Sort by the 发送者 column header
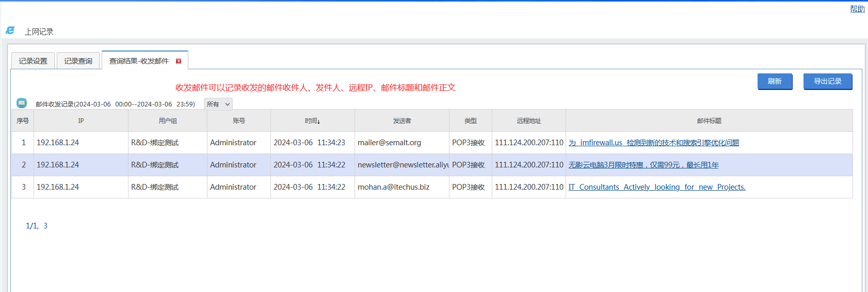The image size is (868, 292). [401, 121]
